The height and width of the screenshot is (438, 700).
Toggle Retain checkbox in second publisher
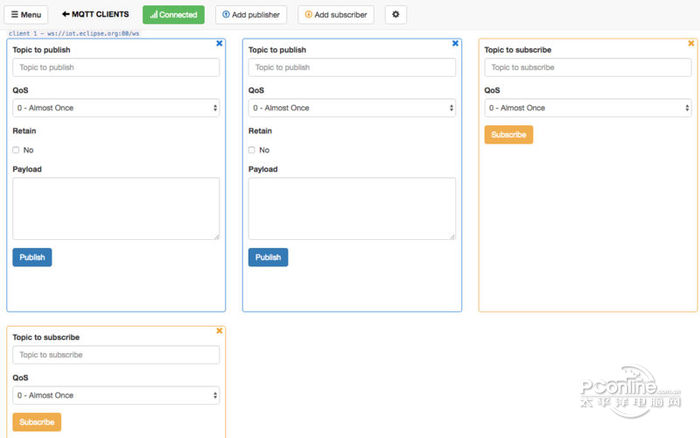pos(252,150)
